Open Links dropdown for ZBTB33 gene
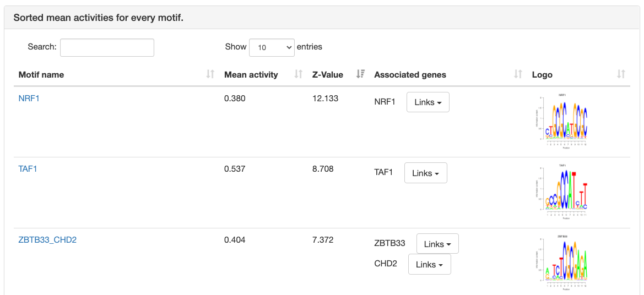644x295 pixels. pyautogui.click(x=437, y=244)
